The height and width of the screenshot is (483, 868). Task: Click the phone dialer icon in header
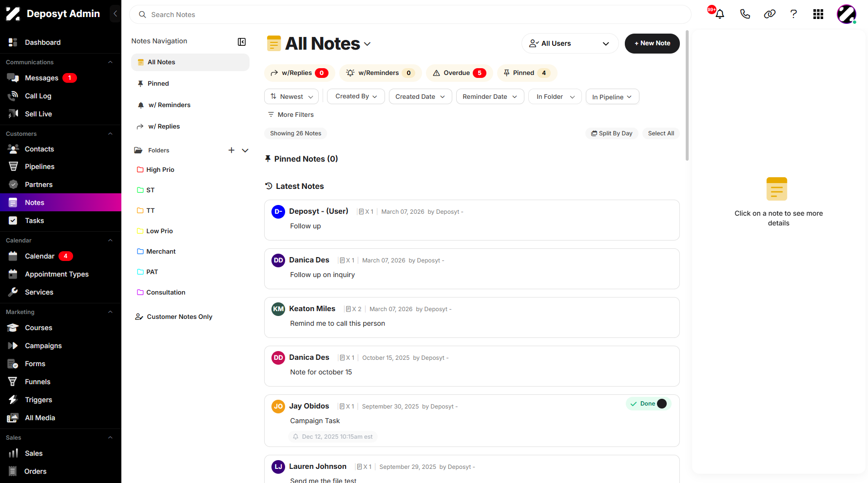click(745, 14)
